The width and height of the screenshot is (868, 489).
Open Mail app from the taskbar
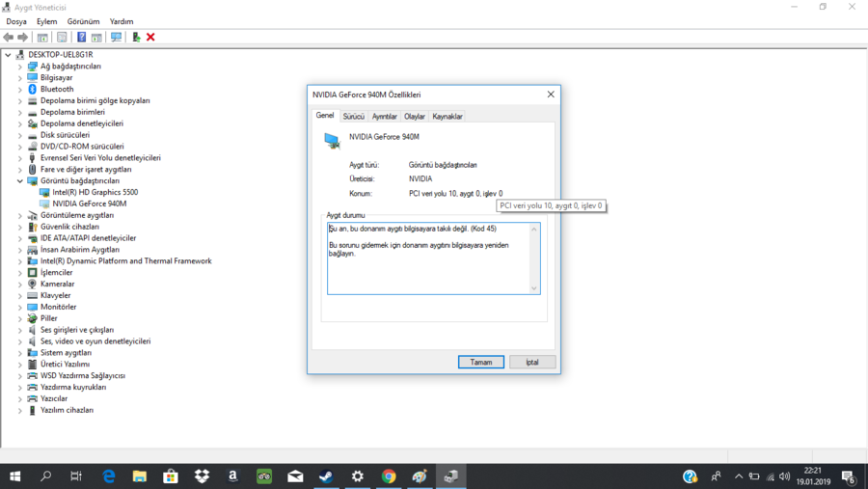point(295,476)
